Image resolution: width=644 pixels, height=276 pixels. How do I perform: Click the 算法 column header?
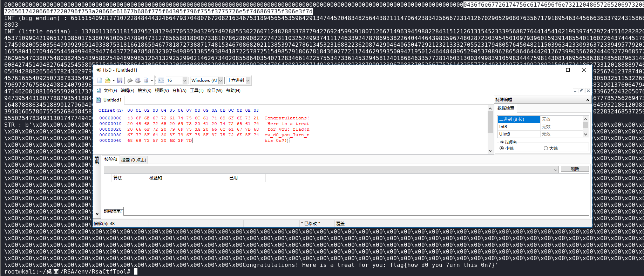(x=129, y=178)
